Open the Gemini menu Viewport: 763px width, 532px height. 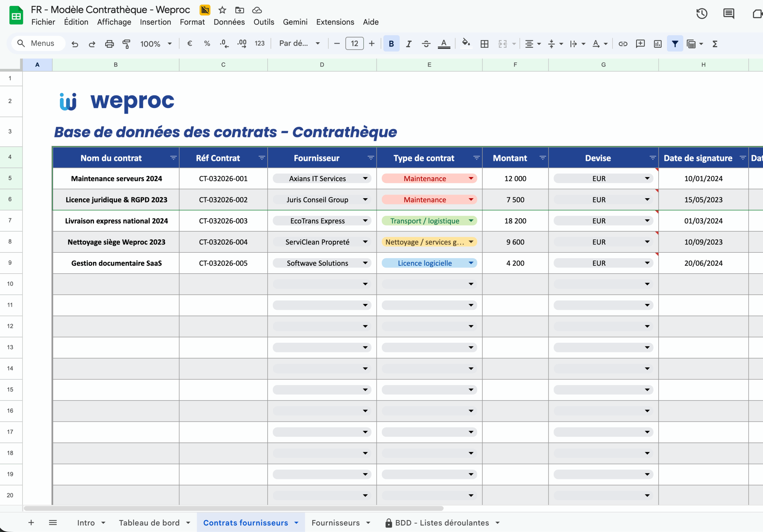tap(295, 22)
